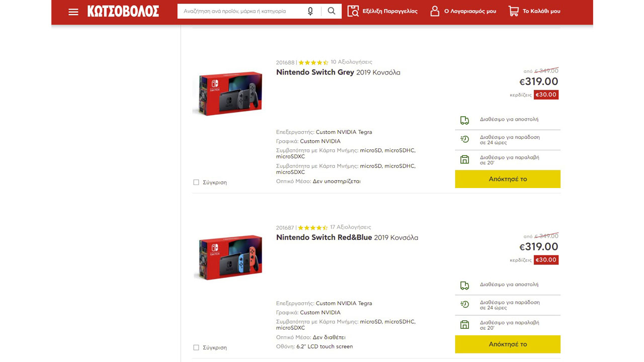This screenshot has height=362, width=644.
Task: Open Το Καλάθι μου from header
Action: [541, 11]
